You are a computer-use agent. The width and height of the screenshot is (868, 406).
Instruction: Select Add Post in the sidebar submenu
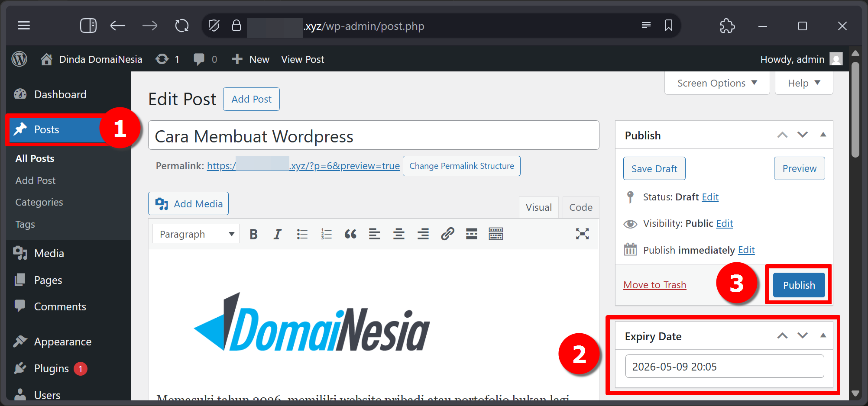point(36,180)
